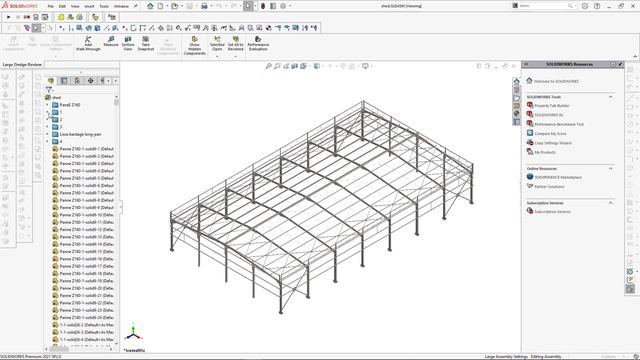Collapse the SOLIDWORKS Tools section
This screenshot has width=640, height=360.
(x=611, y=97)
